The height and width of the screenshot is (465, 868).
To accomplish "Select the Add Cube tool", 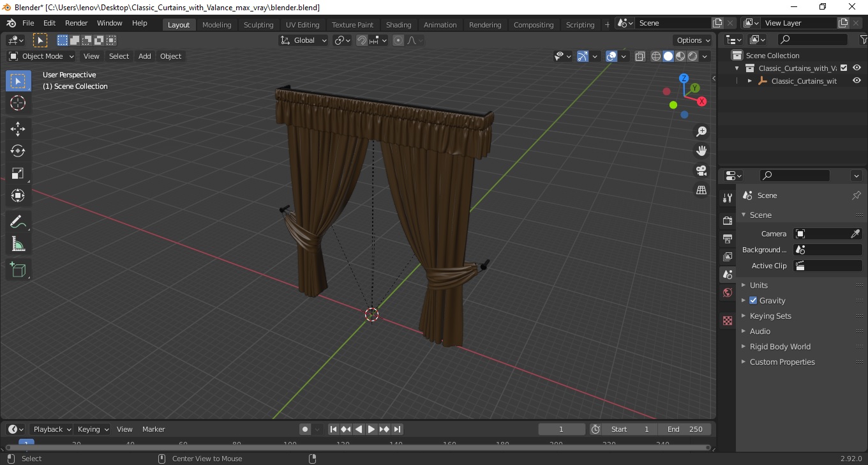I will tap(18, 270).
